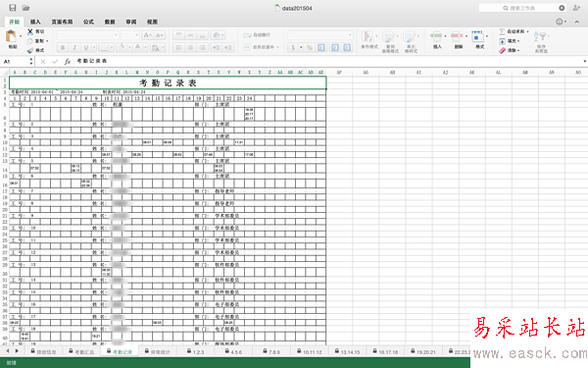This screenshot has height=368, width=588.
Task: Open the underline style dropdown arrow
Action: pyautogui.click(x=94, y=47)
